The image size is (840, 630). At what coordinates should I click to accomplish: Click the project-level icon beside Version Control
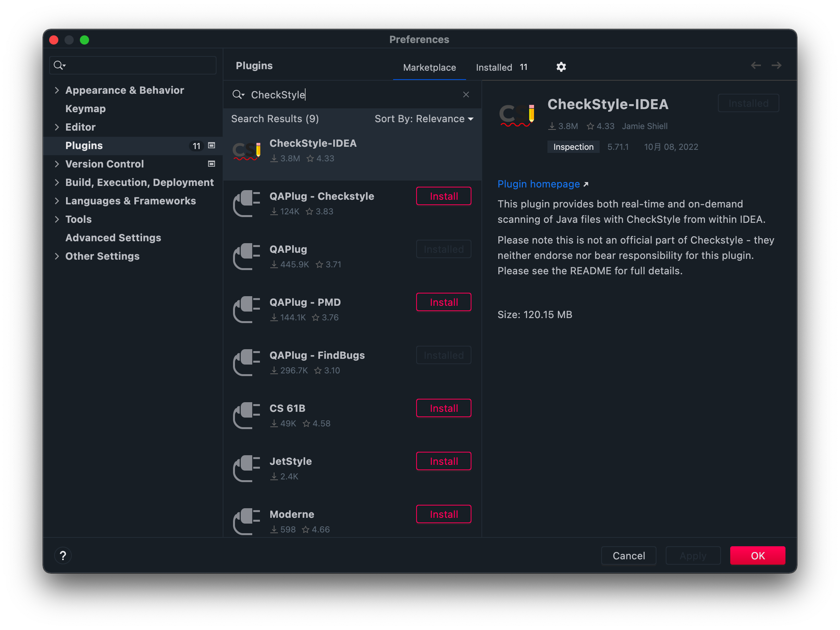[x=211, y=164]
